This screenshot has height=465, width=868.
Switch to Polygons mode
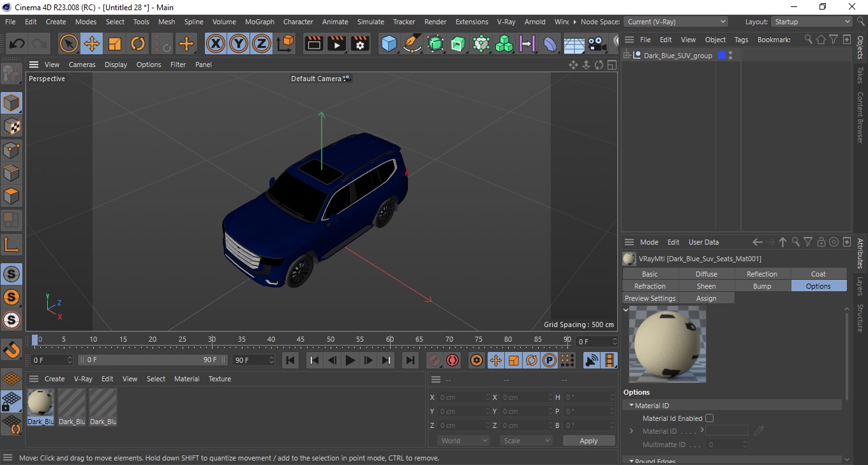(11, 195)
